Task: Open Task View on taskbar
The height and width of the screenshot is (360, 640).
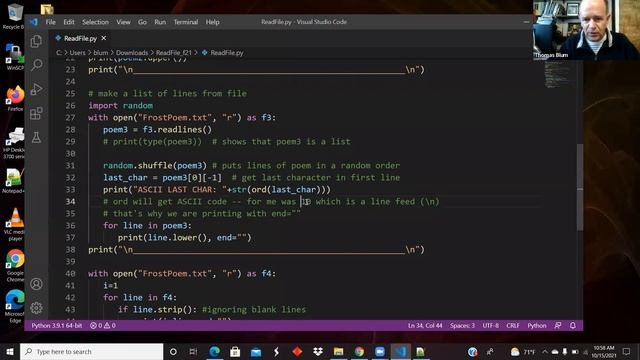Action: [x=193, y=351]
